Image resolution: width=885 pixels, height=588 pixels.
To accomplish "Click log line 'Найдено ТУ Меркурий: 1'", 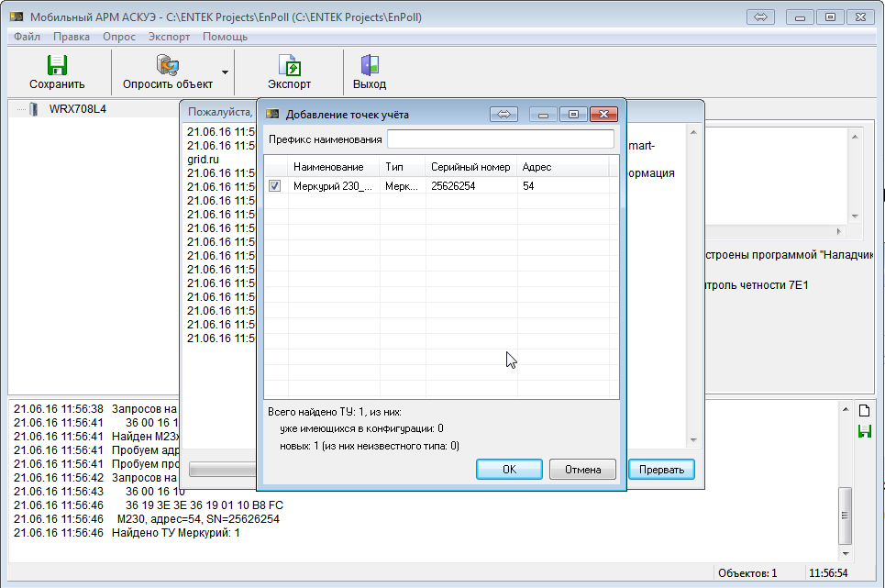I will coord(175,533).
